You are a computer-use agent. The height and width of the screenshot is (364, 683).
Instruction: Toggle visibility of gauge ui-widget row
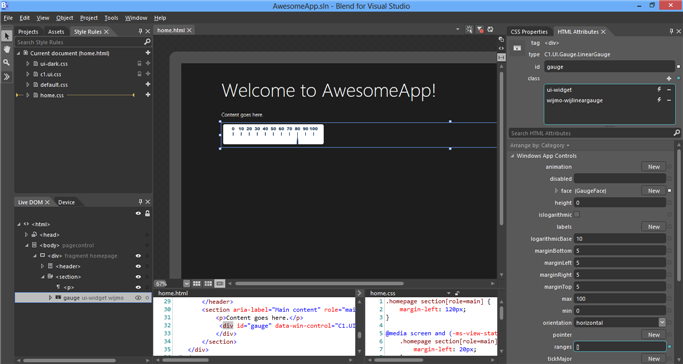tap(138, 298)
